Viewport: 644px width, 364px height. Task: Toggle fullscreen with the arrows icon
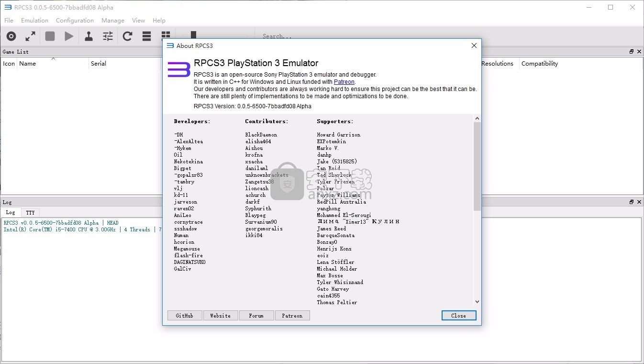31,36
